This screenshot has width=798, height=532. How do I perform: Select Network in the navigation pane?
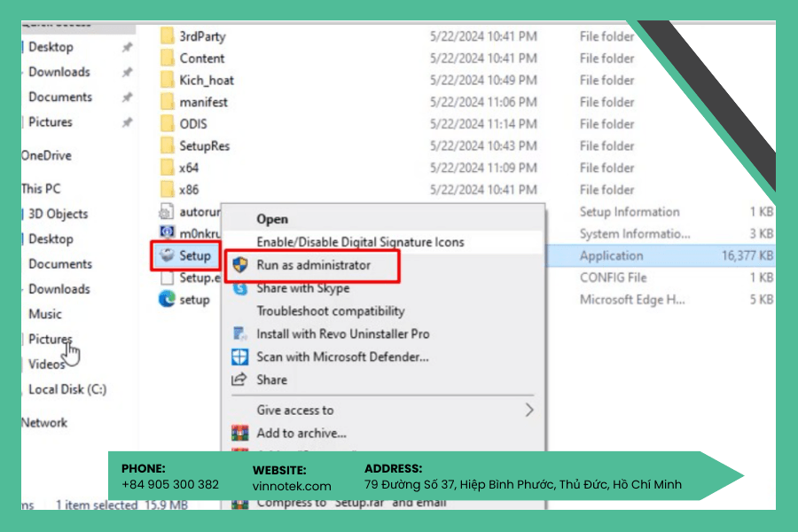44,423
